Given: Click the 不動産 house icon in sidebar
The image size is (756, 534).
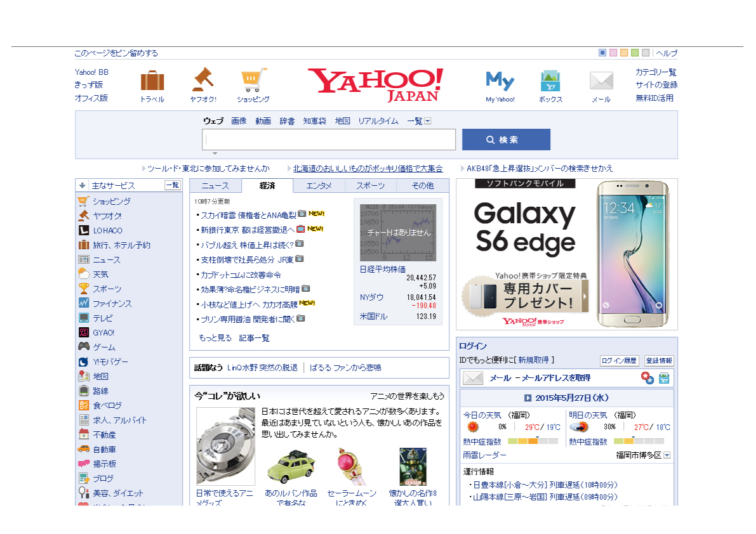Looking at the screenshot, I should pos(84,434).
